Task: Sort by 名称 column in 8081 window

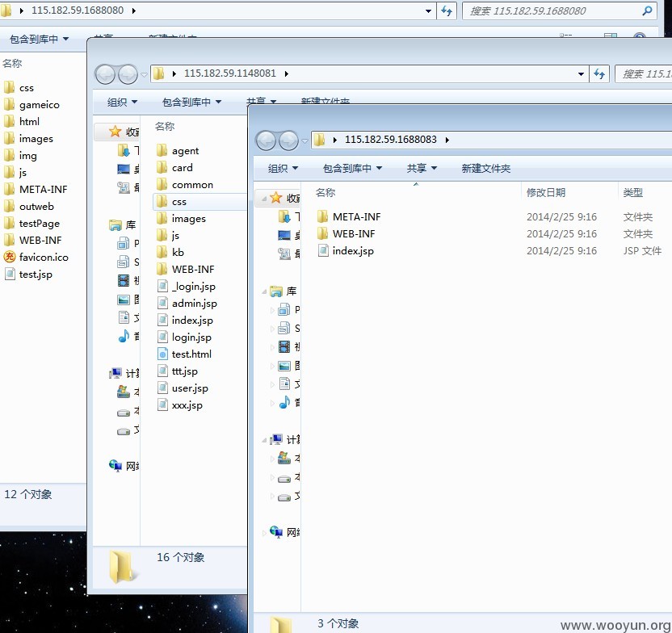Action: (165, 126)
